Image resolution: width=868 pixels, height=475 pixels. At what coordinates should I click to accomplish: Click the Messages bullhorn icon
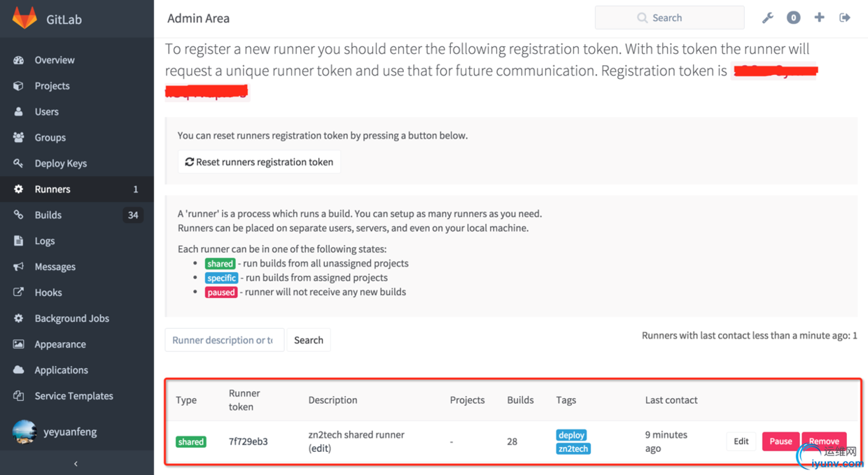click(19, 267)
